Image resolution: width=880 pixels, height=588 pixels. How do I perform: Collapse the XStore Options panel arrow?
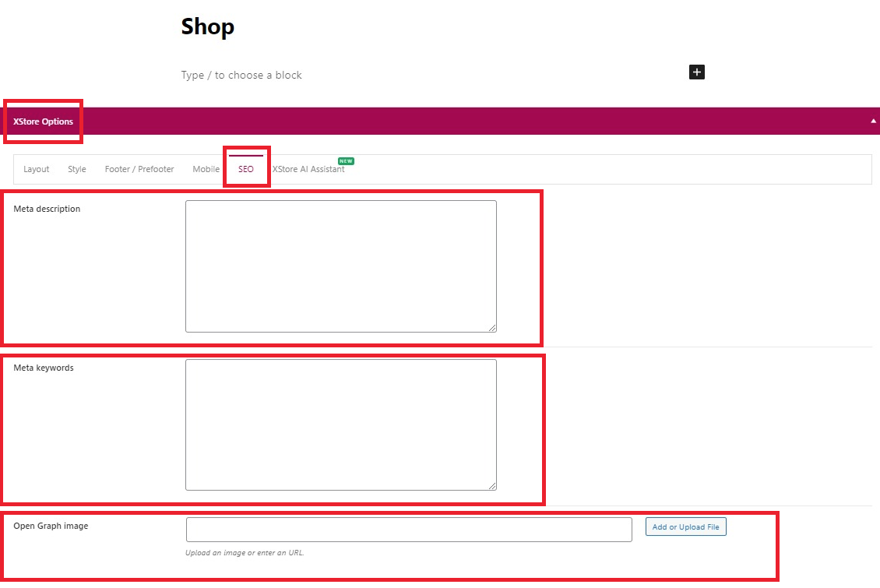pos(873,121)
